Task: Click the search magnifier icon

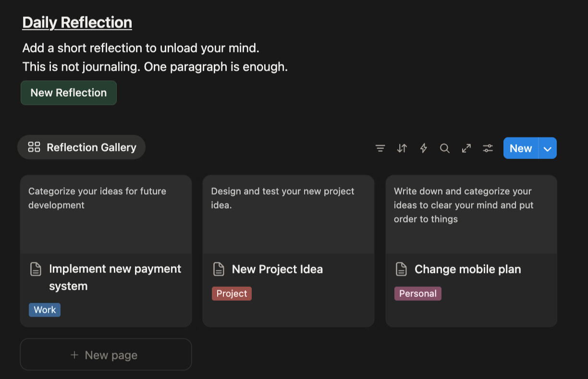Action: [445, 148]
